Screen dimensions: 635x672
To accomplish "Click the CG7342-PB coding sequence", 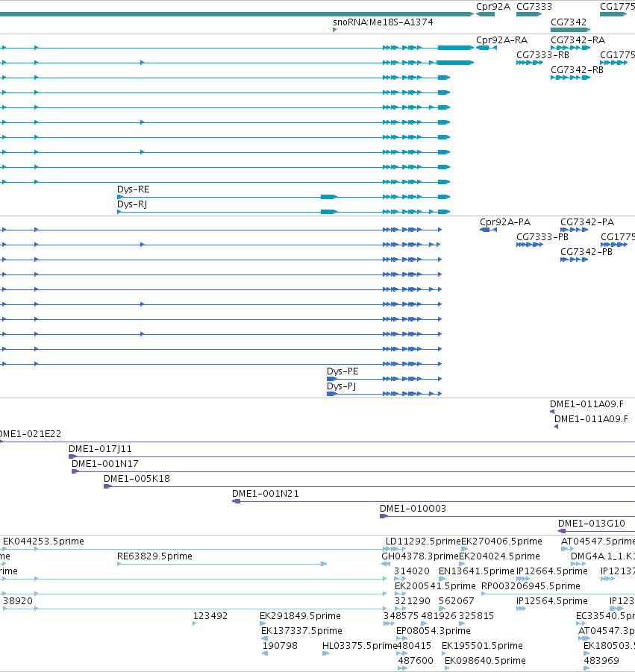I will coord(574,260).
